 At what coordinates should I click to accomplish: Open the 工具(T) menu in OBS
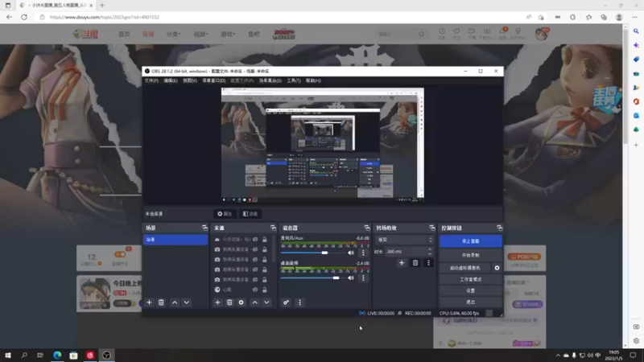click(x=294, y=81)
